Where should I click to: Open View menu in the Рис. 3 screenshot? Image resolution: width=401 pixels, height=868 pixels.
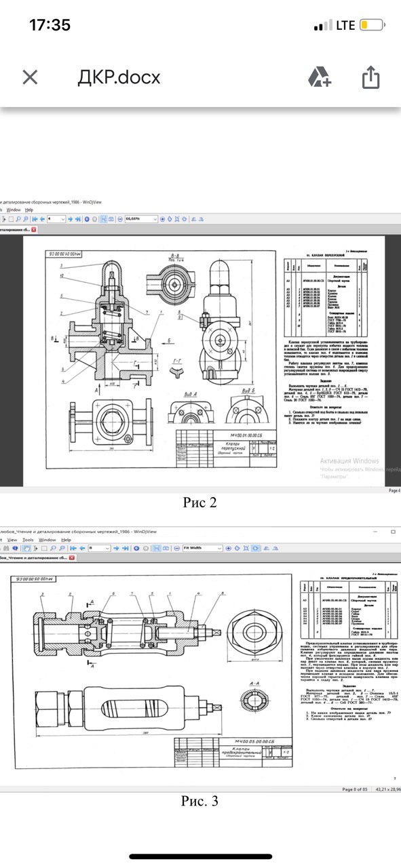(11, 540)
